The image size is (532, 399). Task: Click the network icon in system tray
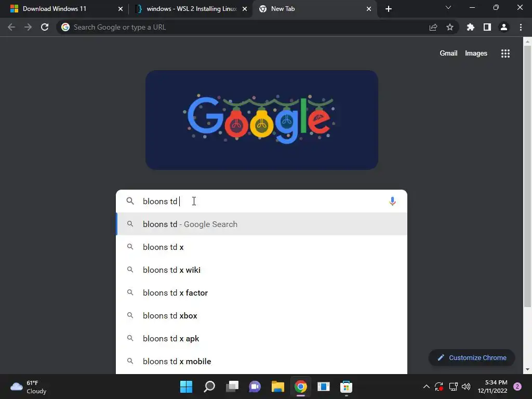tap(453, 387)
